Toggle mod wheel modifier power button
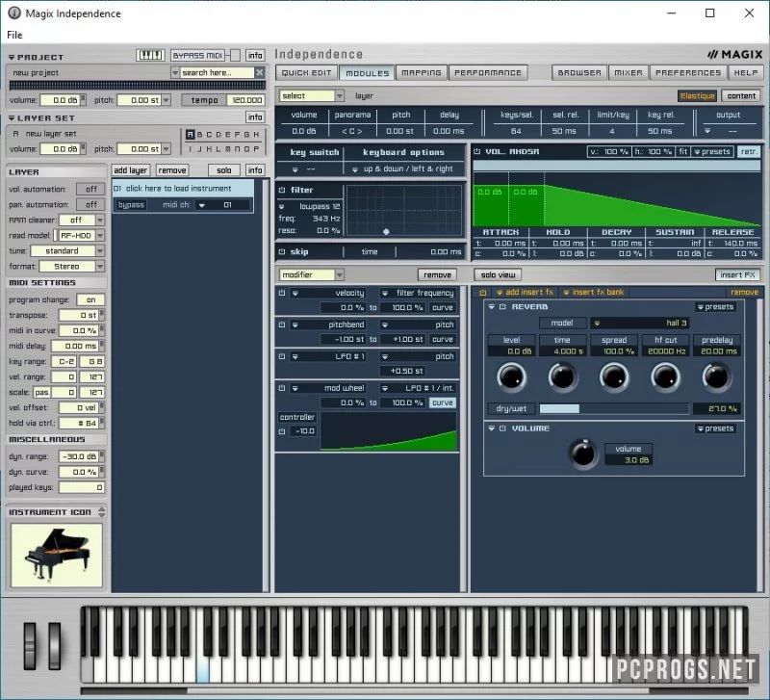 282,388
